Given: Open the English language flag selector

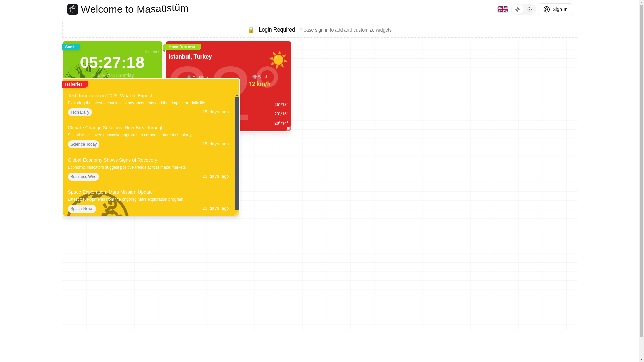Looking at the screenshot, I should tap(502, 9).
